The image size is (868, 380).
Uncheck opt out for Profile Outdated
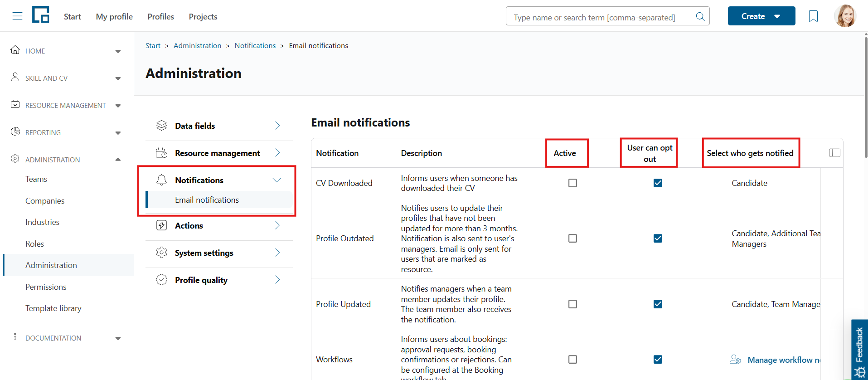point(658,239)
